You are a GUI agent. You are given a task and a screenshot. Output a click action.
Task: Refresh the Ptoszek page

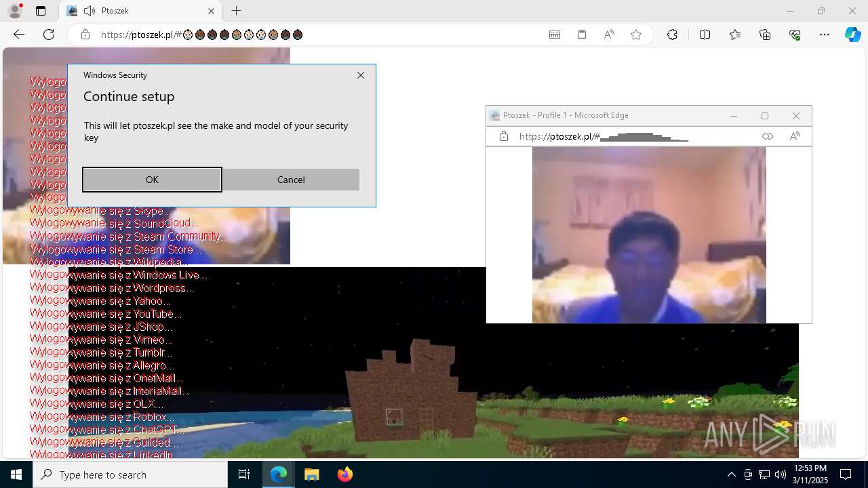point(49,35)
